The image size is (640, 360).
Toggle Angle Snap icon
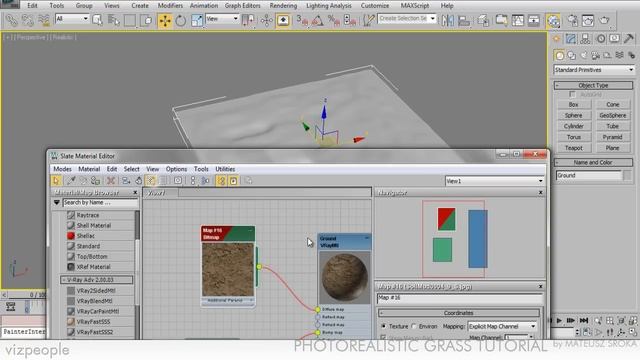(x=317, y=20)
